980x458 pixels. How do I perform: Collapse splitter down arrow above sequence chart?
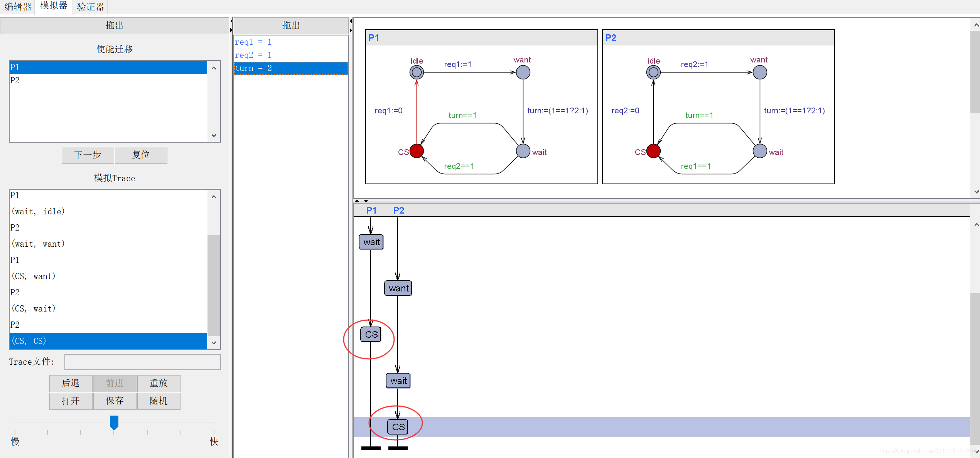(366, 200)
